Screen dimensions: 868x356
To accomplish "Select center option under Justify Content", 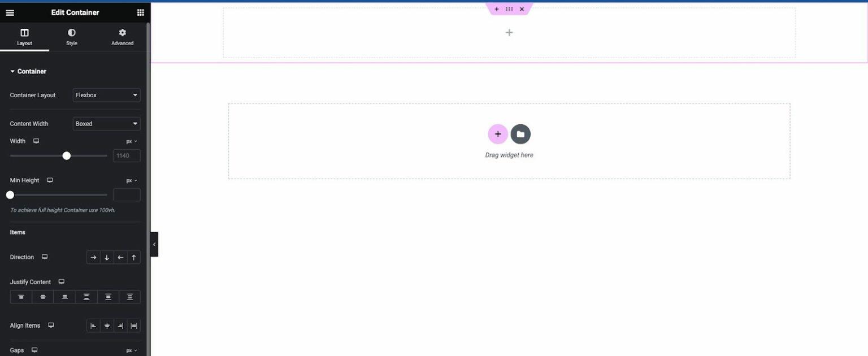I will coord(42,296).
